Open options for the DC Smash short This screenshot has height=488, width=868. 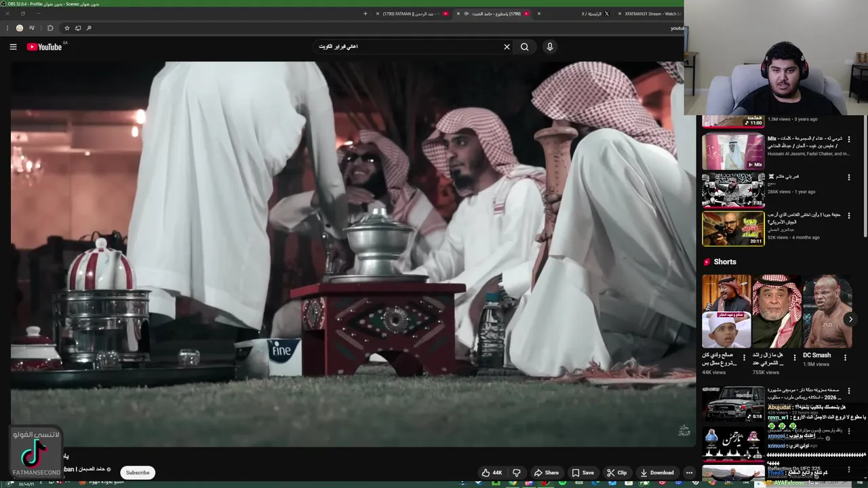point(846,357)
